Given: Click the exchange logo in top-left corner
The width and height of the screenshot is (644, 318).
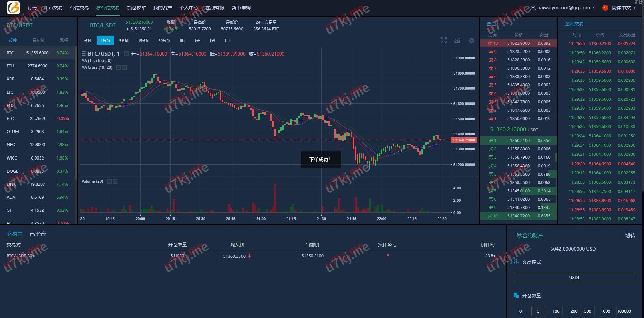Looking at the screenshot, I should tap(13, 8).
